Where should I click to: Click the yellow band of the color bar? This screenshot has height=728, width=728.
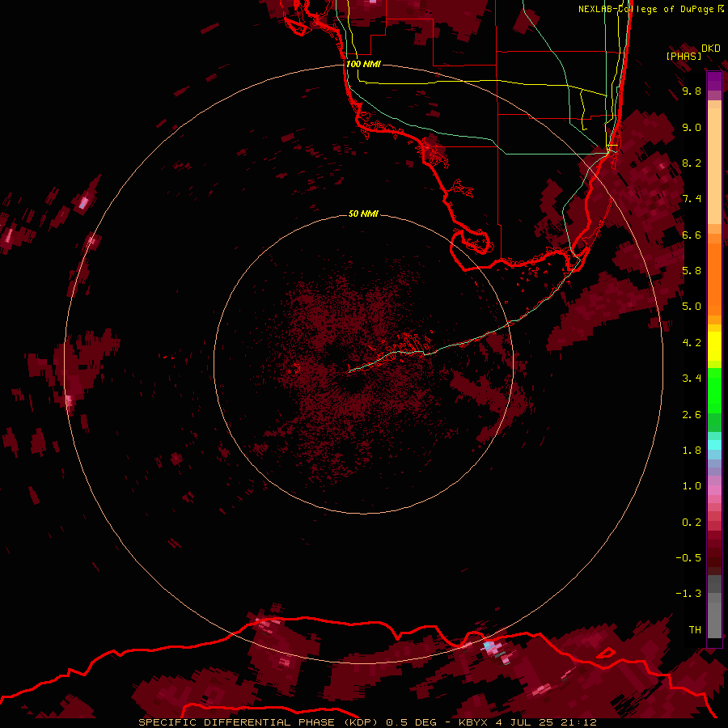click(x=714, y=346)
